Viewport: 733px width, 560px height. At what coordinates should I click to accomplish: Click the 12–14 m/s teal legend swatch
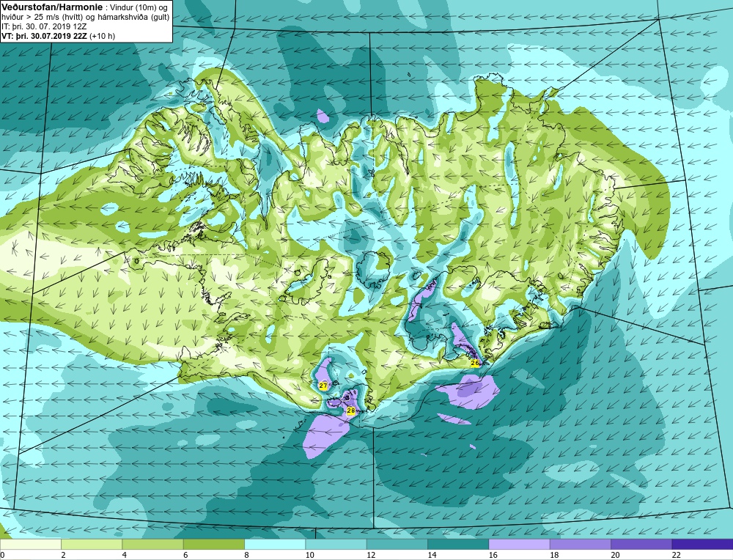(397, 545)
